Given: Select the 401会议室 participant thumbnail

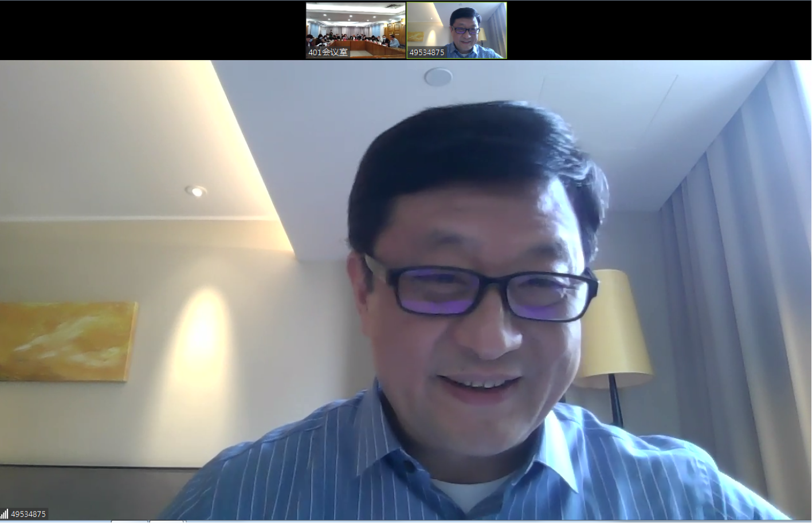Looking at the screenshot, I should [x=355, y=26].
